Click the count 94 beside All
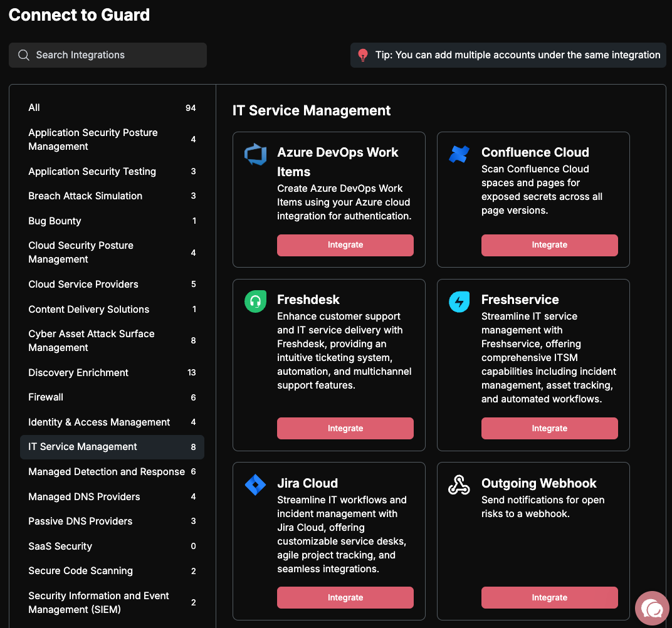Viewport: 672px width, 628px height. tap(191, 108)
